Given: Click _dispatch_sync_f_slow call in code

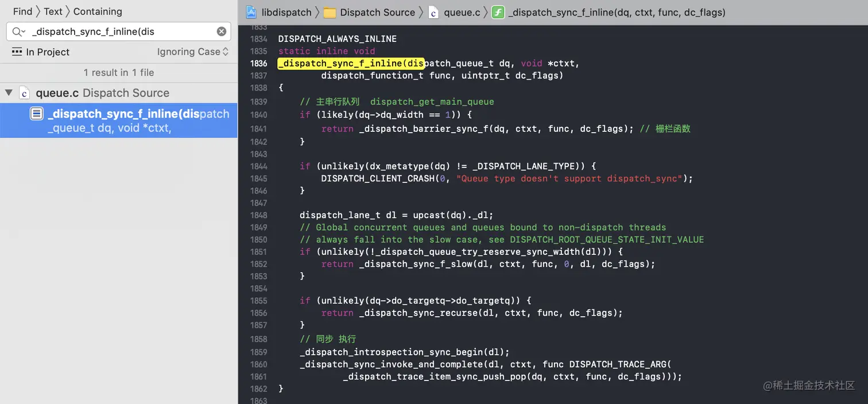Looking at the screenshot, I should click(x=416, y=264).
